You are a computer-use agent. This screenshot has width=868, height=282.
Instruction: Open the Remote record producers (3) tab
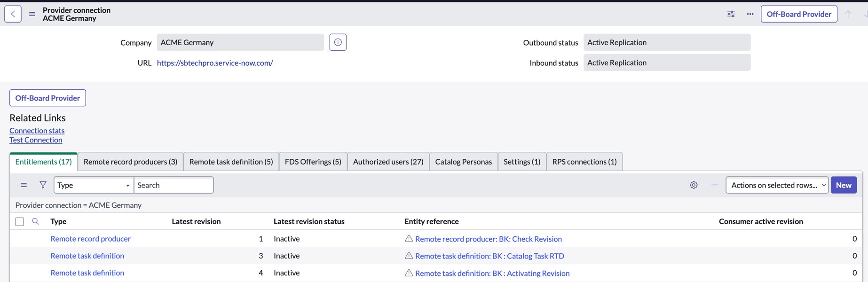(x=130, y=162)
